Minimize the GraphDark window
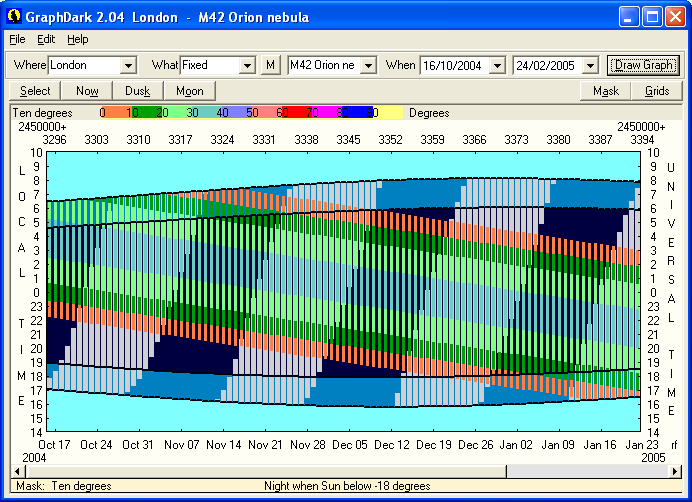The width and height of the screenshot is (692, 502). (x=629, y=17)
